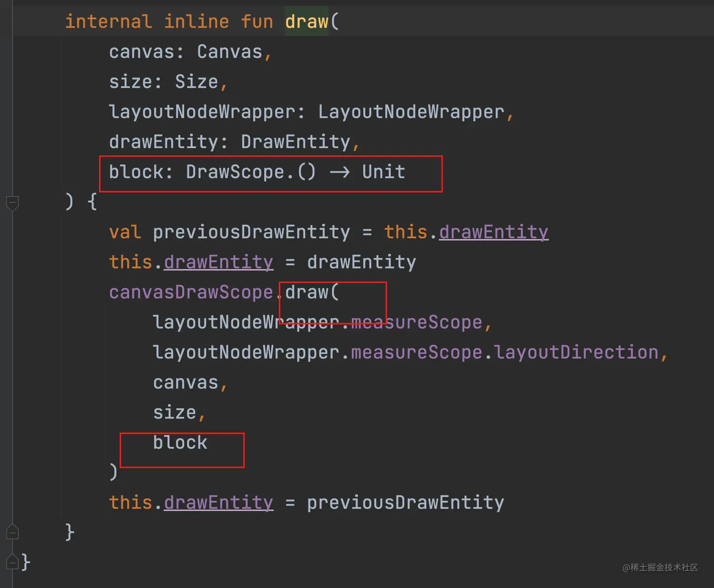This screenshot has height=588, width=714.
Task: Click underlined drawEntity assigned previousDrawEntity
Action: pos(219,503)
